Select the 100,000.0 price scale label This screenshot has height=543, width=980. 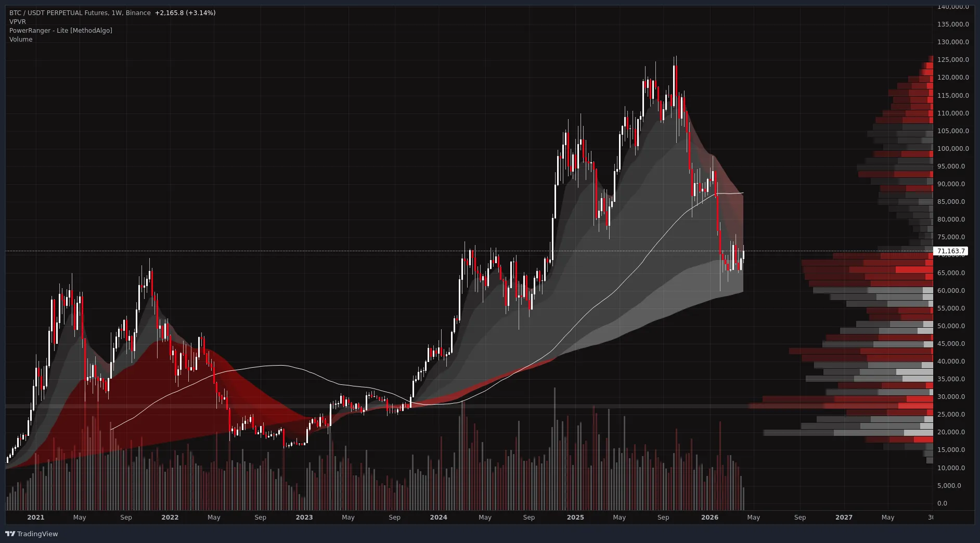pos(953,149)
